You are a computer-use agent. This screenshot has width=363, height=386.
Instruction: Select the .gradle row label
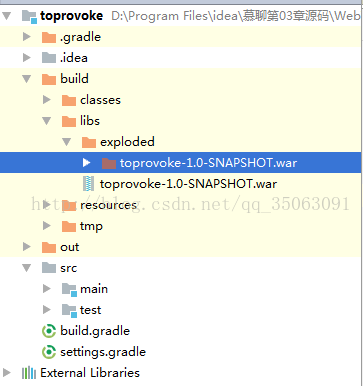[80, 37]
